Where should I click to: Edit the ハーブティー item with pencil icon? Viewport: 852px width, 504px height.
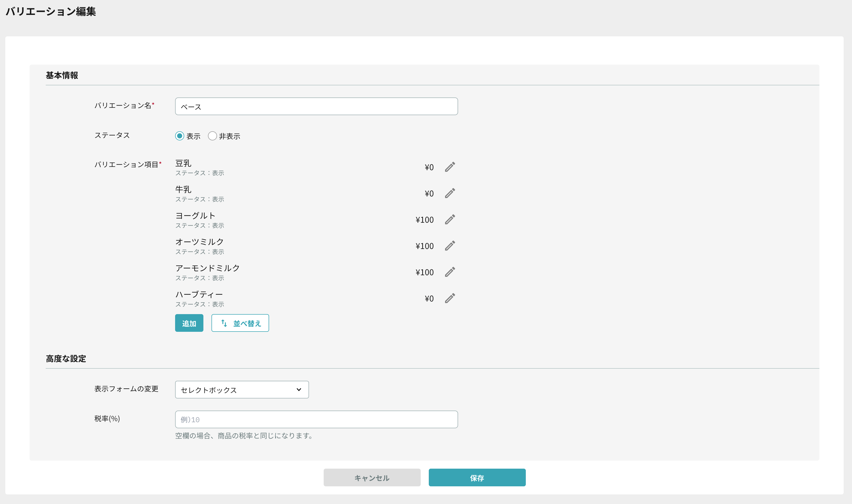click(x=449, y=298)
